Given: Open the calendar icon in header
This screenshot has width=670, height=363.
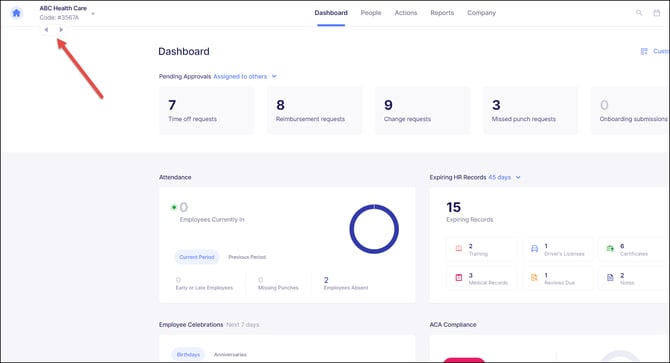Looking at the screenshot, I should (657, 13).
